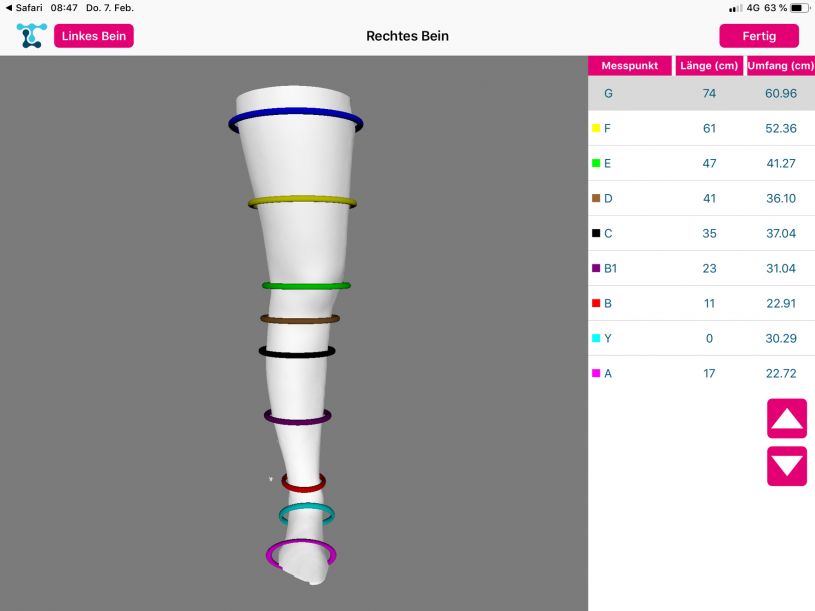Viewport: 815px width, 611px height.
Task: Tap the Fertig button
Action: 759,36
